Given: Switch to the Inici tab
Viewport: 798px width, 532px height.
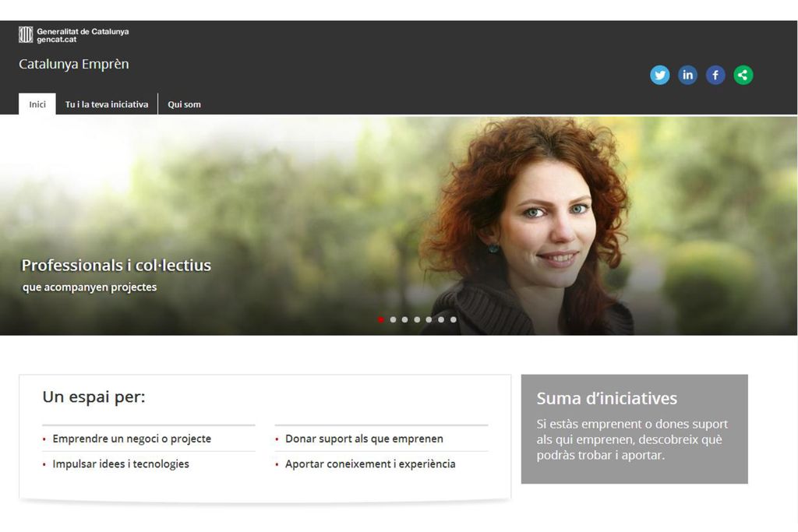Looking at the screenshot, I should (37, 104).
